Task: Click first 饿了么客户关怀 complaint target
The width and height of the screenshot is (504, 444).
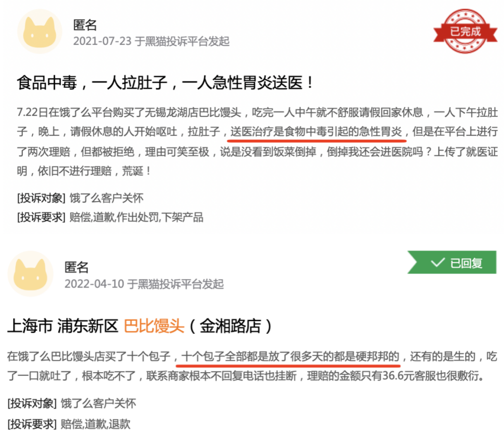Action: pyautogui.click(x=106, y=198)
